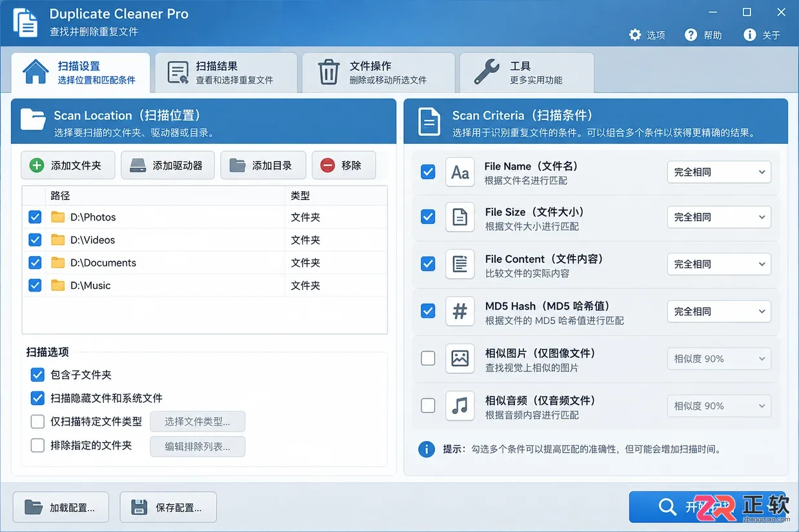
Task: Open 关于 info icon
Action: (x=749, y=35)
